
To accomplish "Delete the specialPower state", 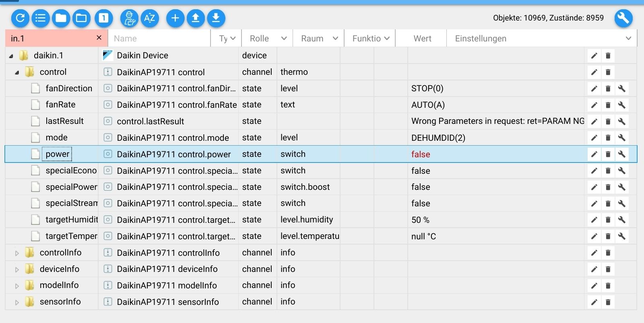I will [608, 187].
